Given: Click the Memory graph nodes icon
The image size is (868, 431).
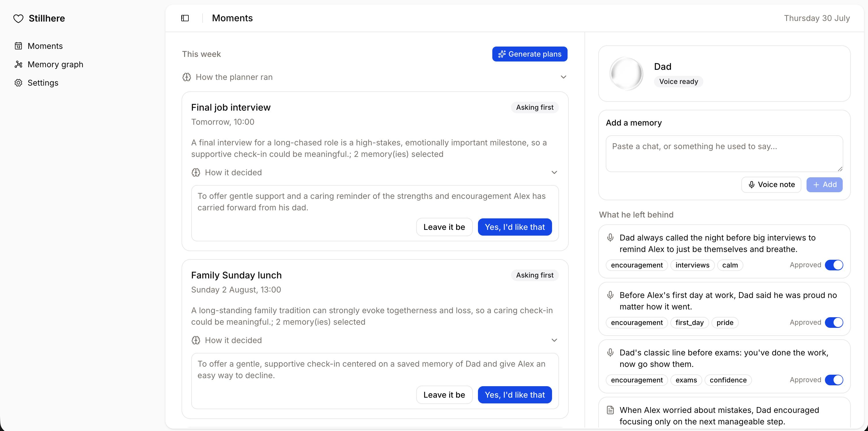Looking at the screenshot, I should click(x=19, y=64).
